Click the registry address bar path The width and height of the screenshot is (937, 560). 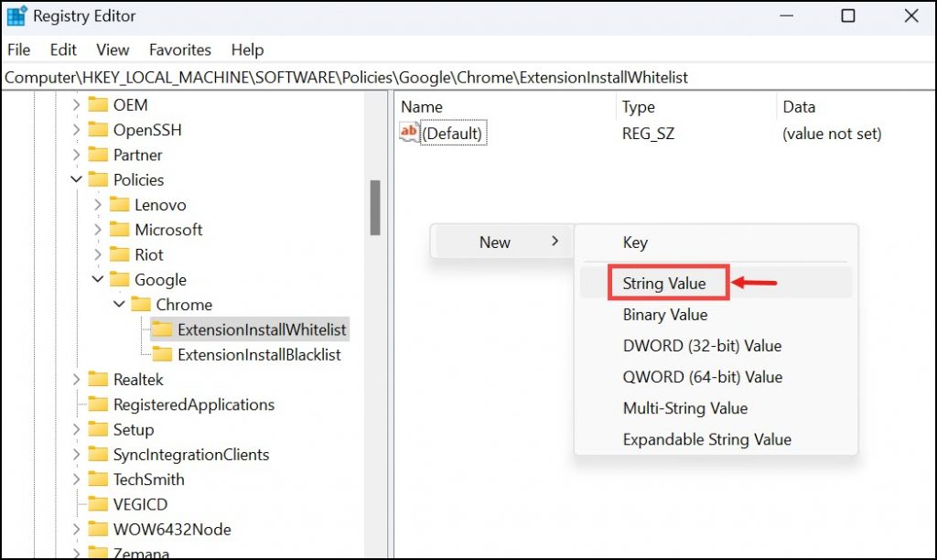(275, 77)
